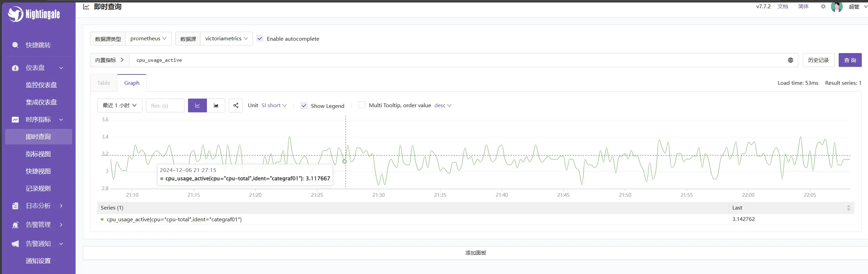Image resolution: width=868 pixels, height=274 pixels.
Task: Uncheck the Show Legend checkbox
Action: click(x=304, y=106)
